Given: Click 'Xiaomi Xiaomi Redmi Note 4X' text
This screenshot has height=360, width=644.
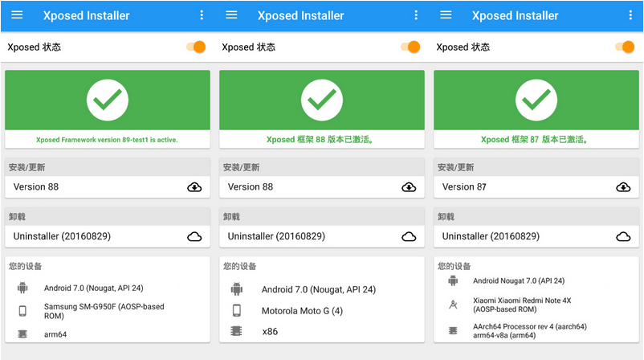Looking at the screenshot, I should (522, 301).
